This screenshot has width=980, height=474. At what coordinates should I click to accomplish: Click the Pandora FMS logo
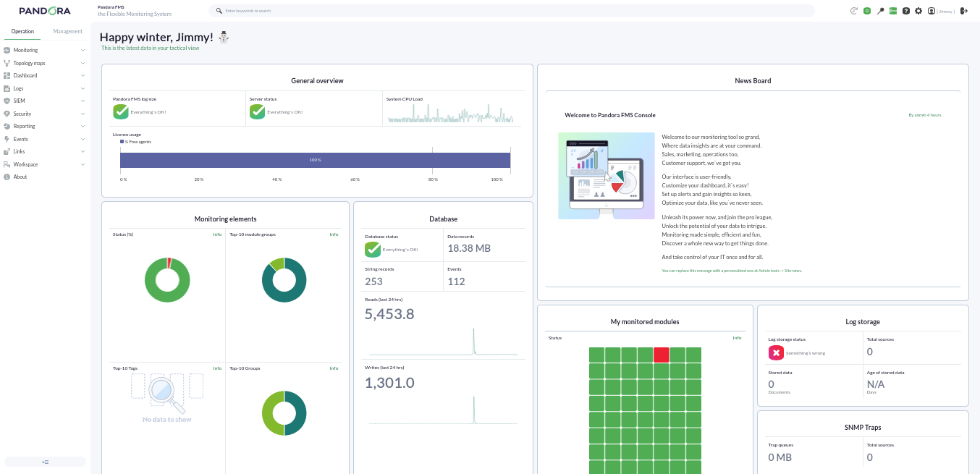click(45, 11)
